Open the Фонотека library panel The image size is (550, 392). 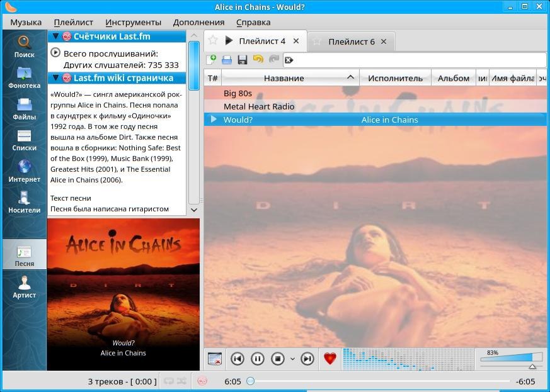(x=24, y=77)
